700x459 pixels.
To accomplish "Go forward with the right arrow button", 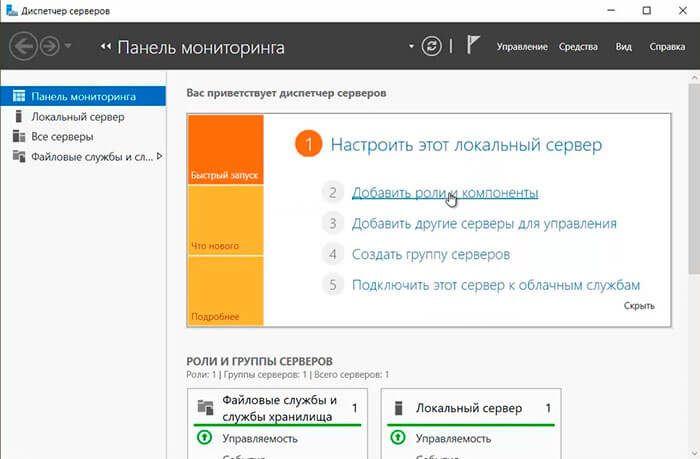I will (50, 46).
